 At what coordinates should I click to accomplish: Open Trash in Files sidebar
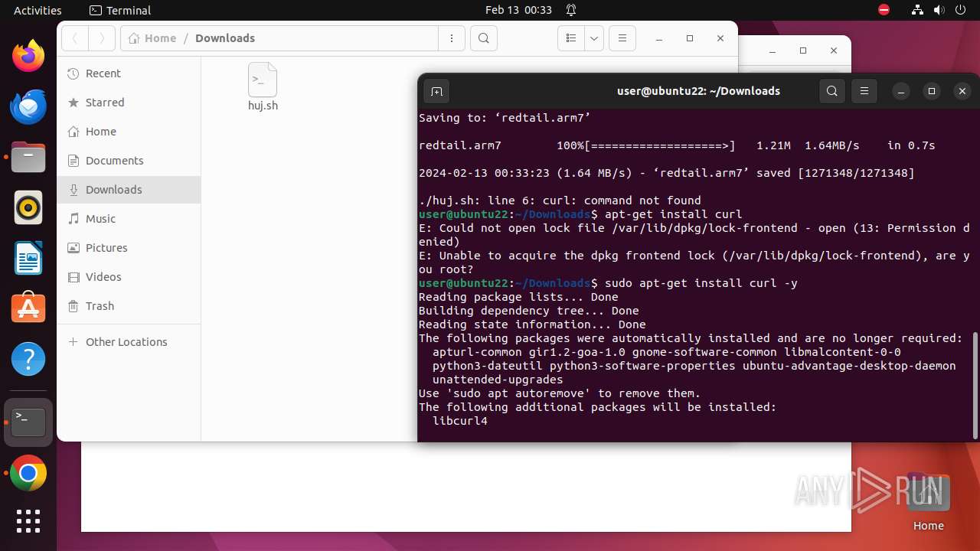(129, 306)
